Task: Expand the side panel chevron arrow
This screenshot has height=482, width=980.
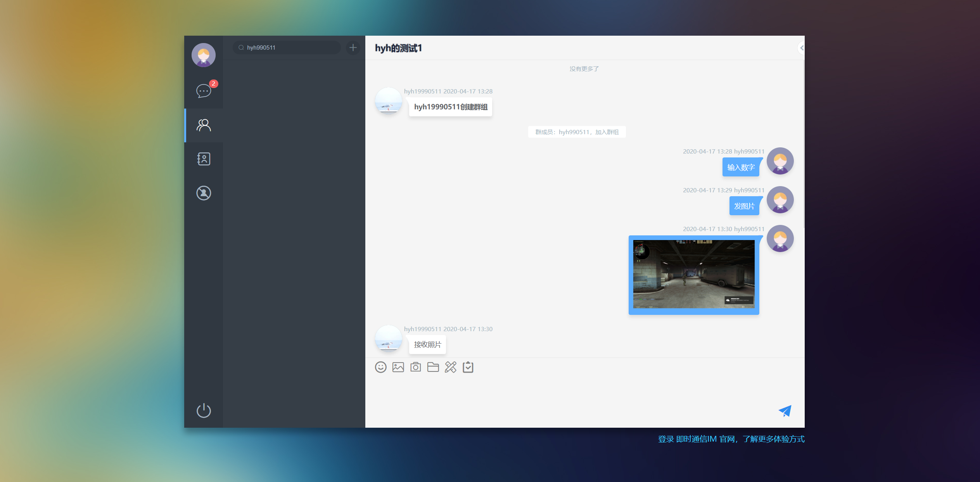Action: [801, 48]
